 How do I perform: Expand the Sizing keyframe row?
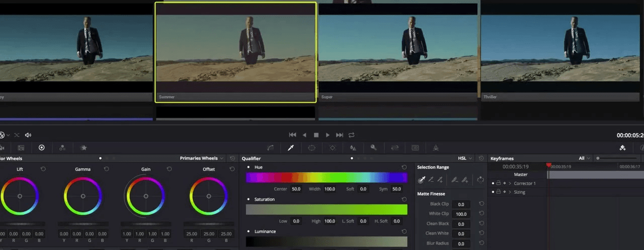pyautogui.click(x=510, y=192)
